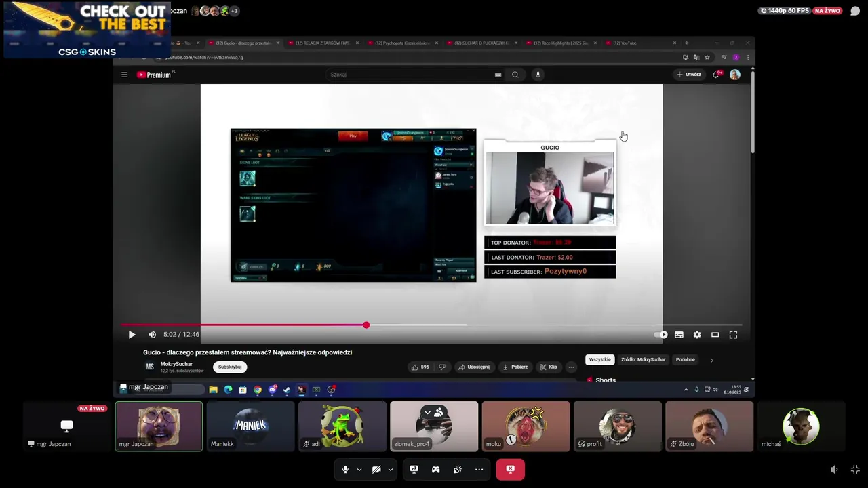
Task: Switch to SUCHAR O PUCHACZU browser tab
Action: click(482, 43)
